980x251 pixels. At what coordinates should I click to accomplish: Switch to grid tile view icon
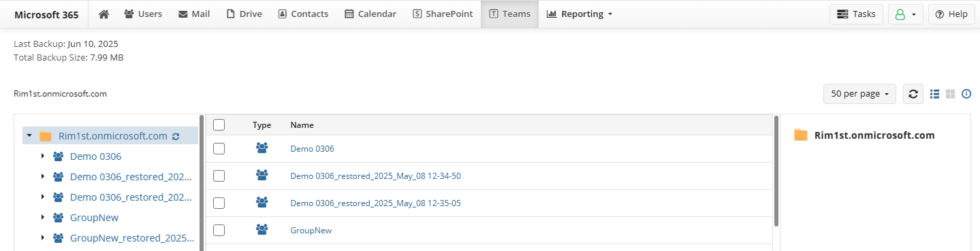(x=950, y=94)
